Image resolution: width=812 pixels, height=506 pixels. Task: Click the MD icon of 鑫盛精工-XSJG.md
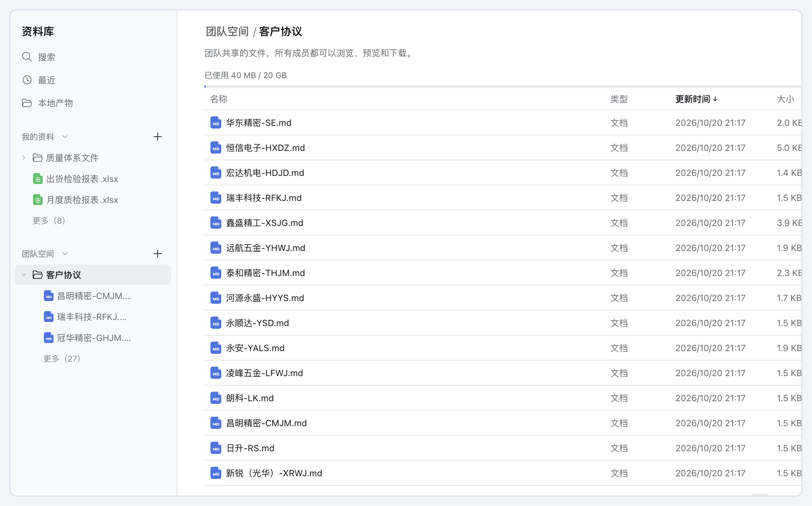[216, 223]
